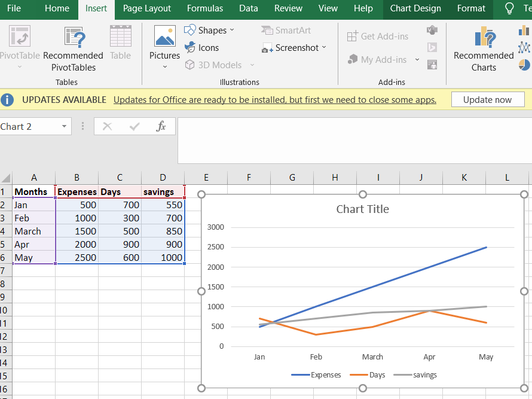Click the People Graph add-in icon
This screenshot has height=399, width=532.
432,65
